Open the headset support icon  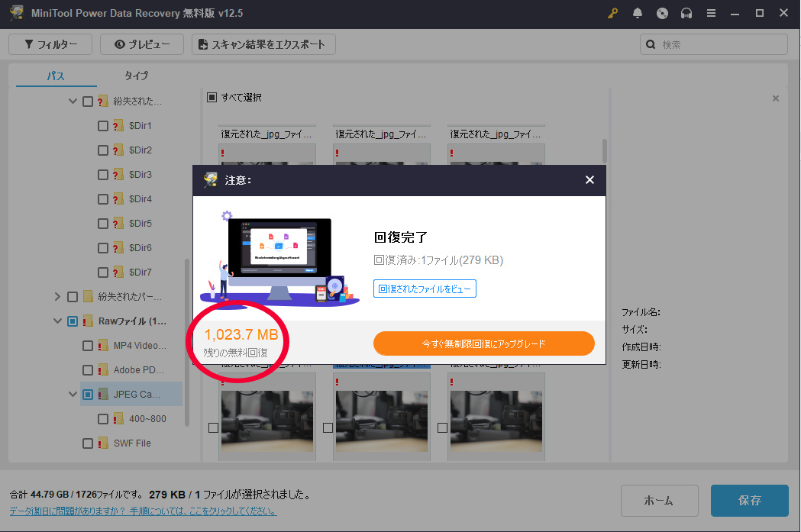pos(686,13)
